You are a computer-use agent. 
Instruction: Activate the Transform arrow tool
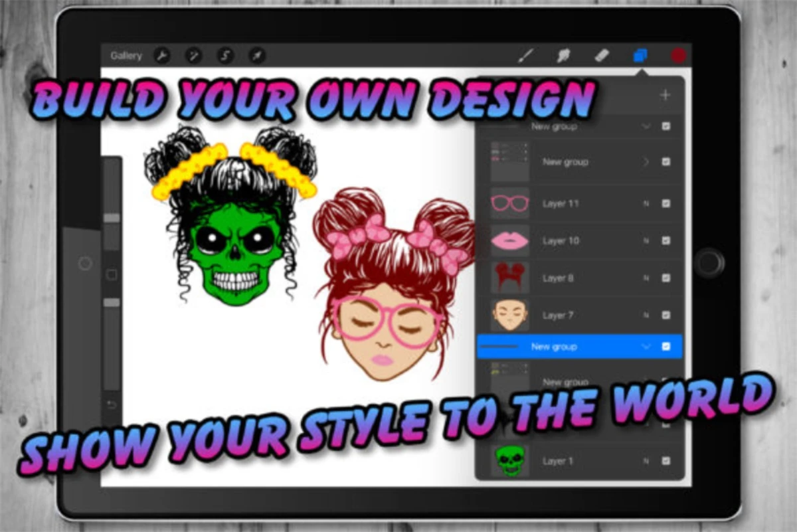coord(257,56)
